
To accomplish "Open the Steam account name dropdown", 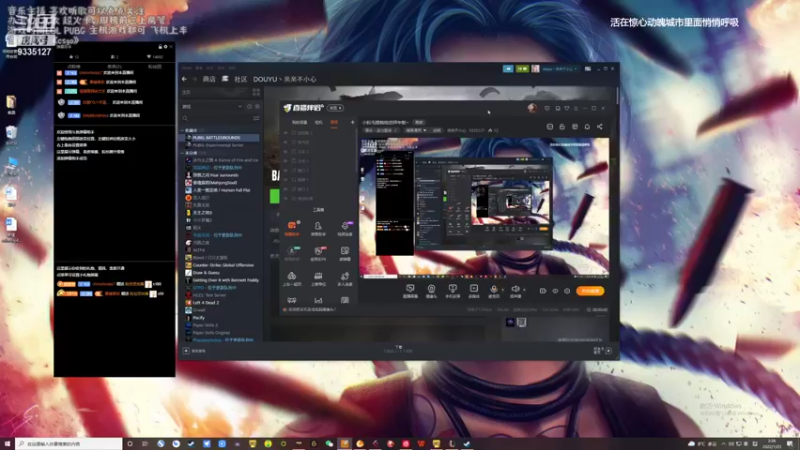I will [560, 68].
